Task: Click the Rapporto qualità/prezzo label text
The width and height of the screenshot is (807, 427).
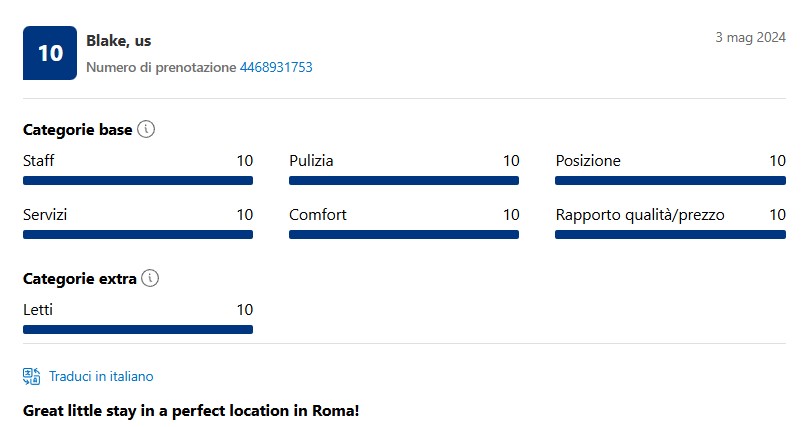Action: (x=640, y=215)
